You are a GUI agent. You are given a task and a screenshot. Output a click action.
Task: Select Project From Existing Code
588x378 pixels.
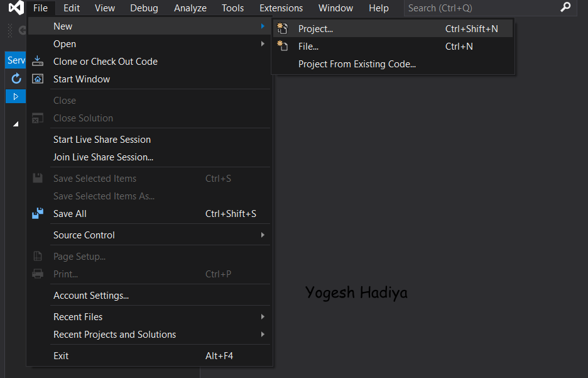coord(357,64)
